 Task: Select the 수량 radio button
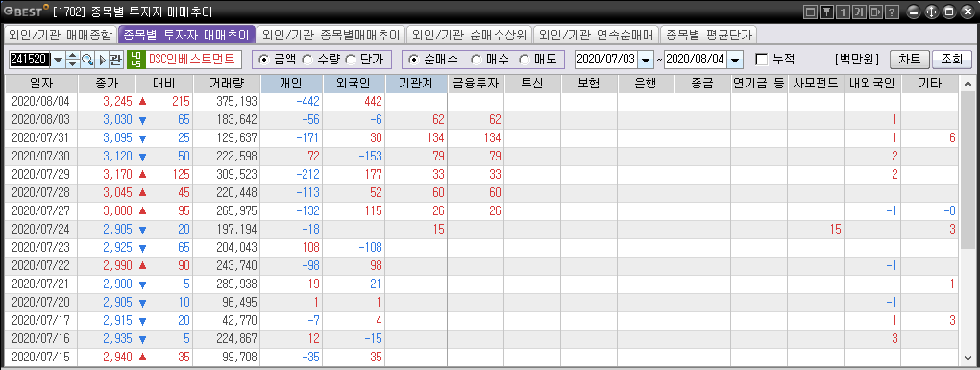[306, 60]
